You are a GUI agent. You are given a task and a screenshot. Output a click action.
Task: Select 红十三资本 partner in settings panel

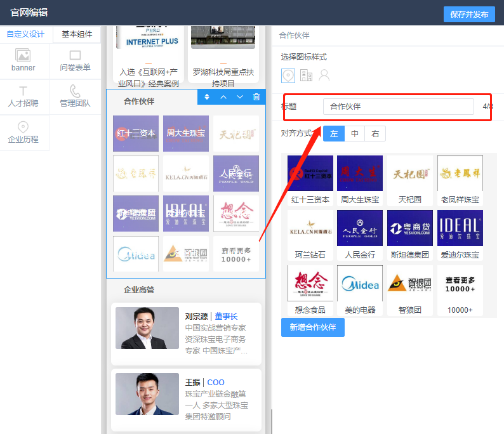tap(310, 180)
